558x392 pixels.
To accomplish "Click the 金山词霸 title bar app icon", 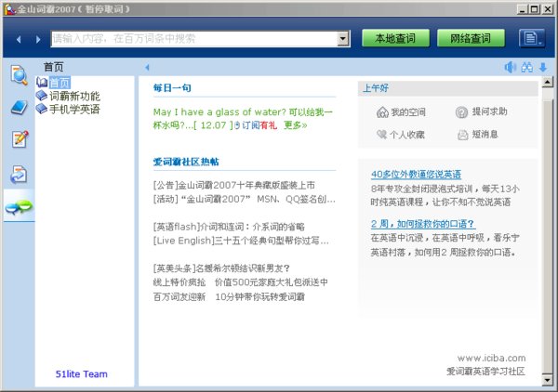I will tap(10, 9).
